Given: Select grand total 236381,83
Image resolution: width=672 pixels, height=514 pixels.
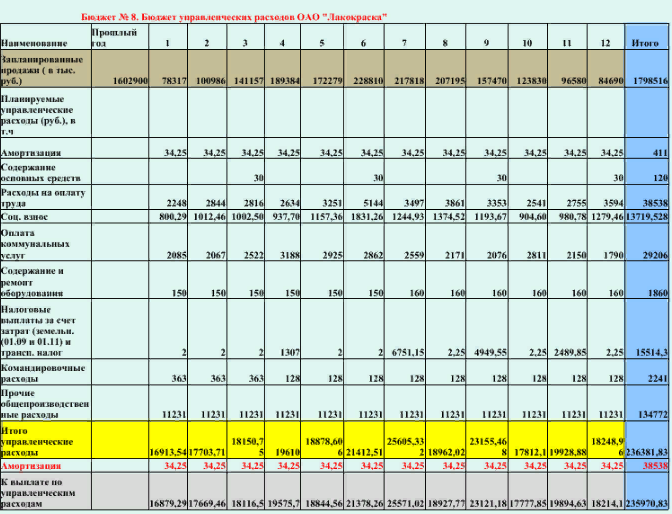Looking at the screenshot, I should pyautogui.click(x=647, y=452).
